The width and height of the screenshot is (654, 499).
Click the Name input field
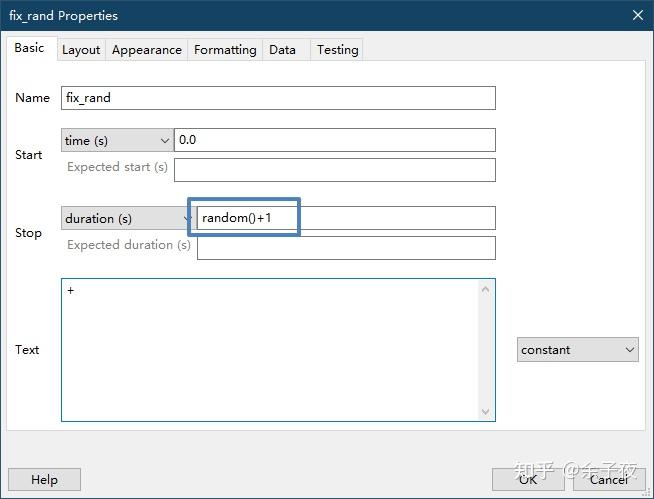[x=278, y=98]
